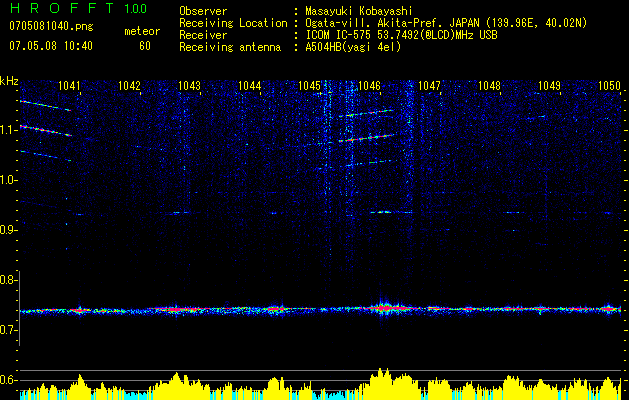
Task: Click the 0.8 kHz axis label
Action: (x=8, y=280)
